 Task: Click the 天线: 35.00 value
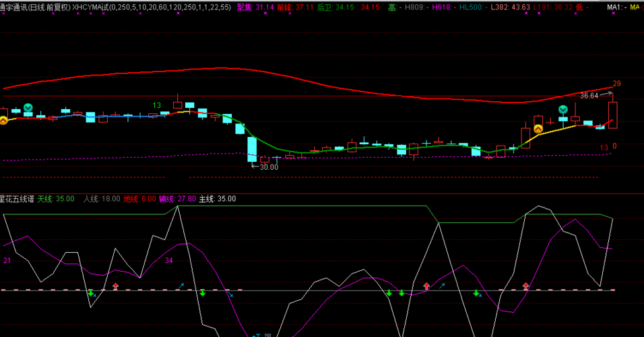tap(56, 199)
